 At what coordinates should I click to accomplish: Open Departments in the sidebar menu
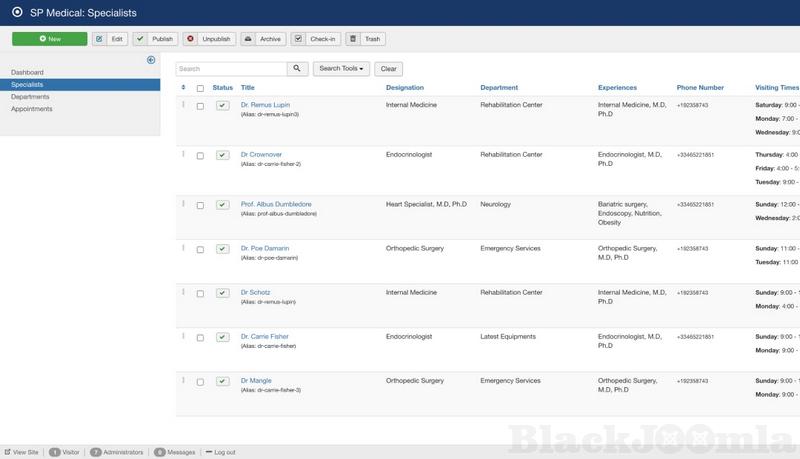click(30, 97)
